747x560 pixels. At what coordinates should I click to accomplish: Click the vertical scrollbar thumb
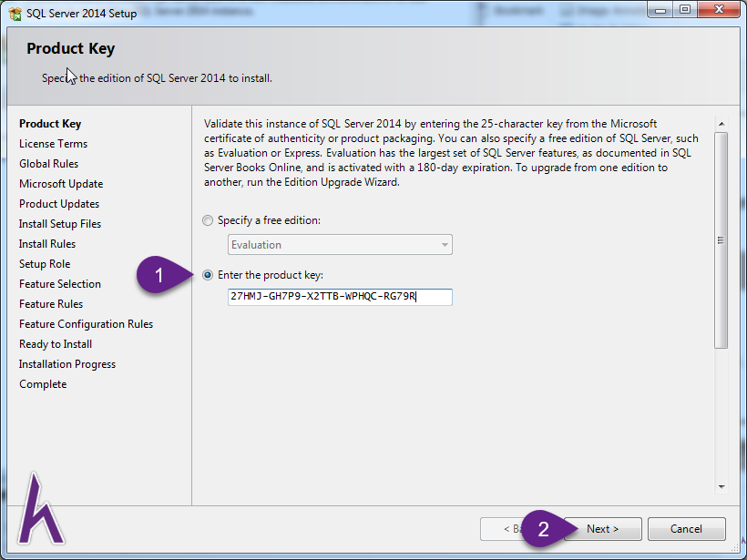click(x=721, y=240)
